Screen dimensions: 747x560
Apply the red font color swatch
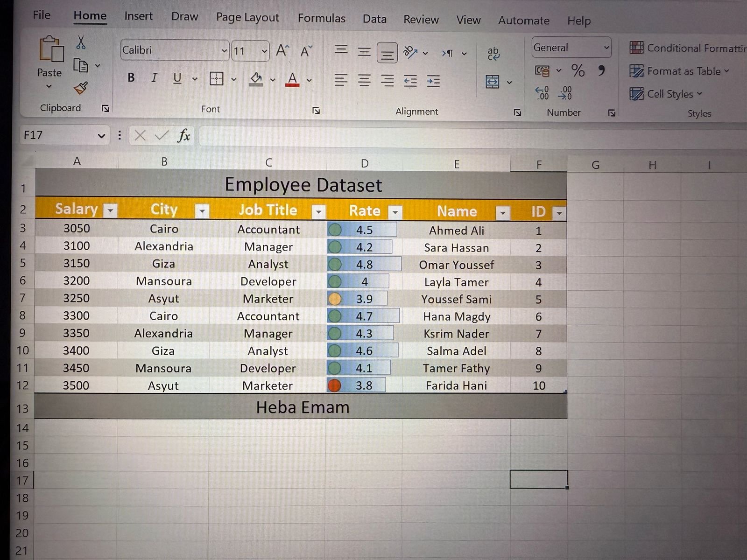(292, 79)
